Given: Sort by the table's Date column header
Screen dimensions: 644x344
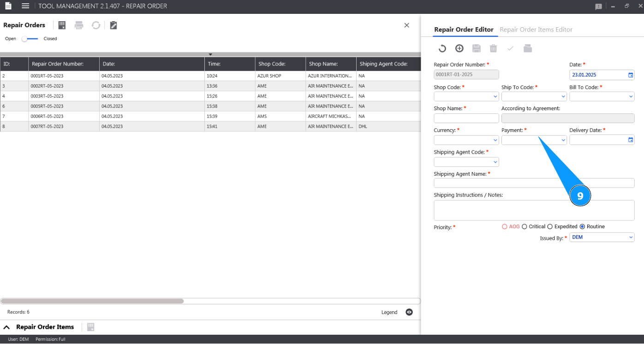Looking at the screenshot, I should (x=152, y=64).
